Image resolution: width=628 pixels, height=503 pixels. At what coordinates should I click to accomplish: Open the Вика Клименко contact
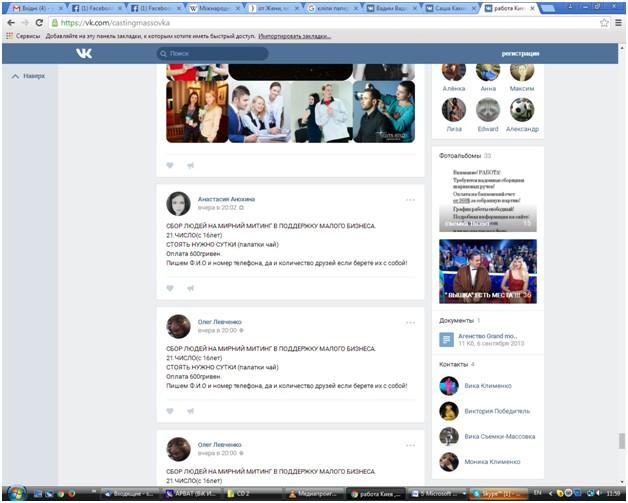pyautogui.click(x=488, y=386)
